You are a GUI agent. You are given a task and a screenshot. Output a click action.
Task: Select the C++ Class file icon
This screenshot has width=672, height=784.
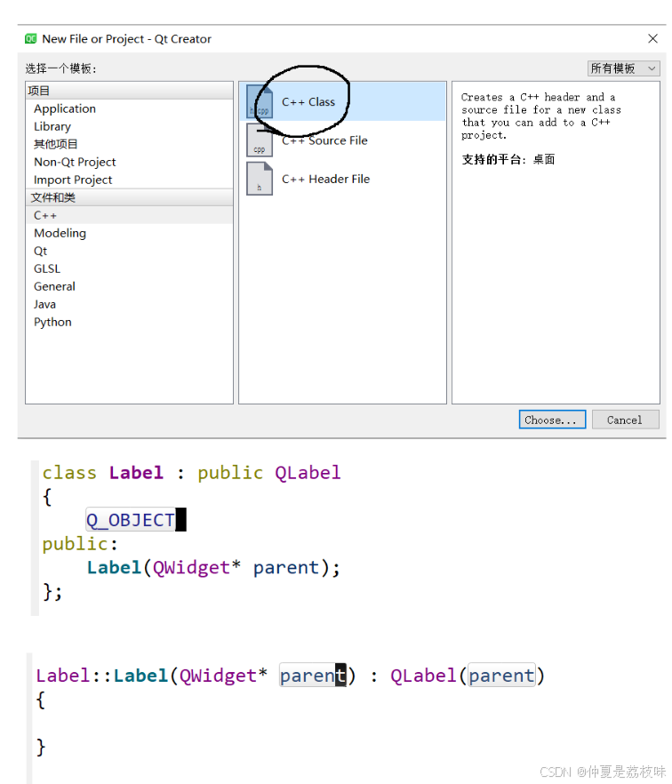(x=260, y=101)
